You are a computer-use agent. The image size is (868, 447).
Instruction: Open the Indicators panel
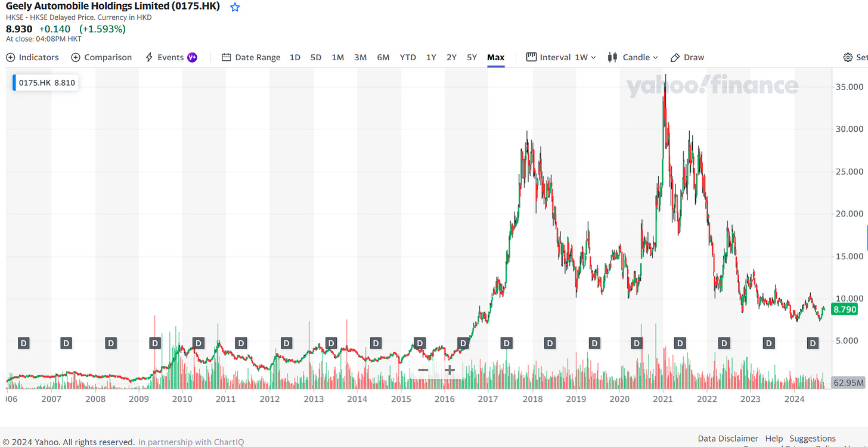(x=32, y=57)
